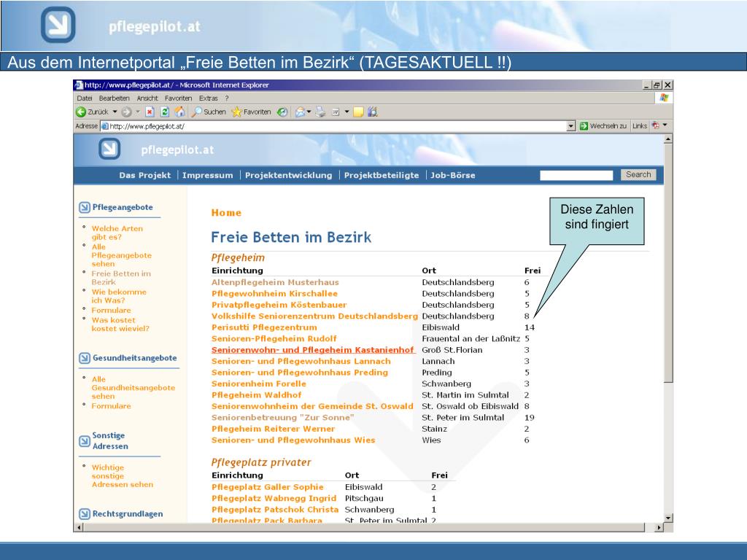Open Pflegewohnheim Kirschallee link

pos(274,294)
